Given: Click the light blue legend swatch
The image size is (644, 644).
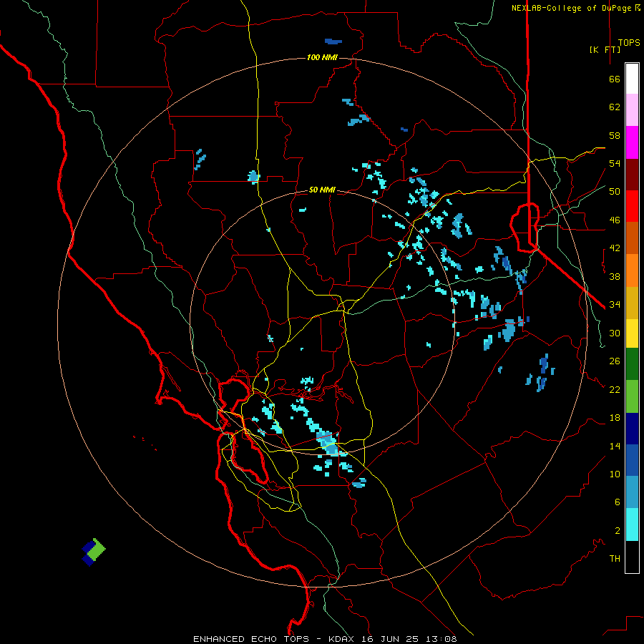Looking at the screenshot, I should point(632,492).
